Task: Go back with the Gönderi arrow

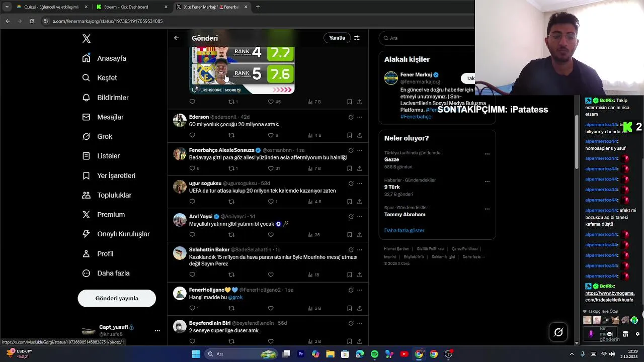Action: click(x=177, y=38)
